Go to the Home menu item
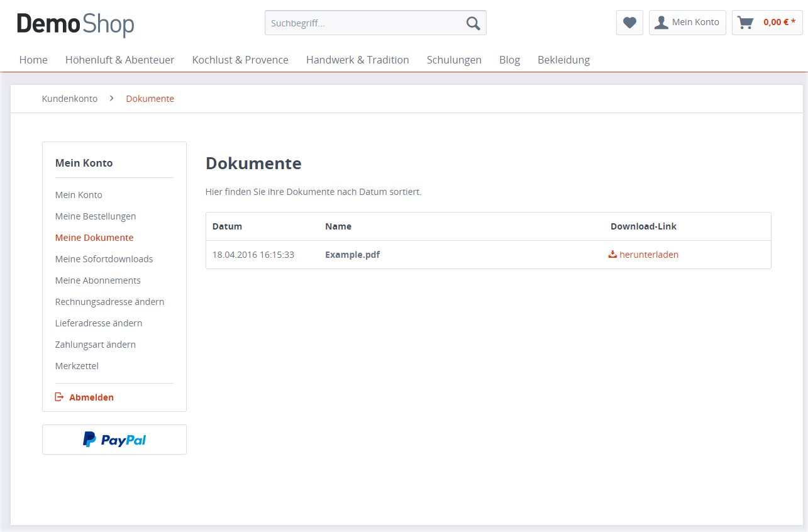 [x=33, y=60]
